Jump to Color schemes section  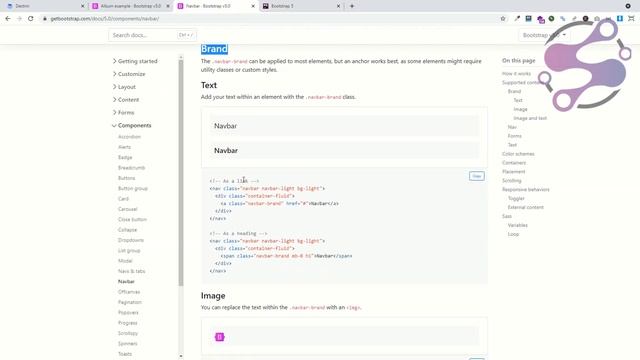[x=518, y=154]
